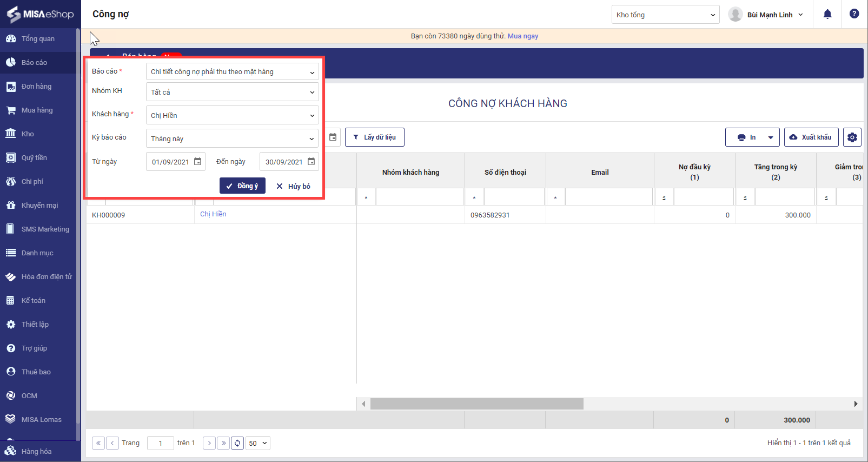Viewport: 868px width, 462px height.
Task: Click the Thiết lập gear icon in sidebar
Action: tap(11, 325)
